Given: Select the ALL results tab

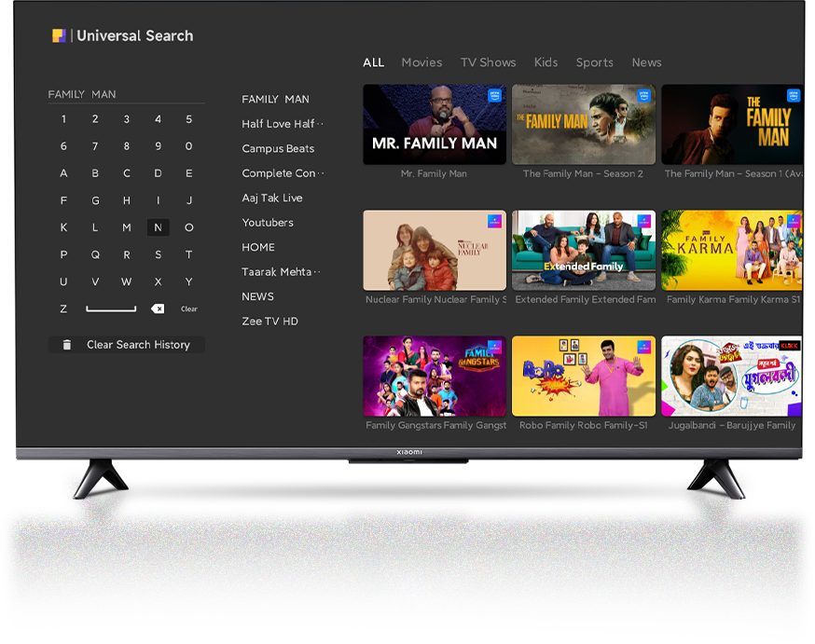Looking at the screenshot, I should coord(373,62).
